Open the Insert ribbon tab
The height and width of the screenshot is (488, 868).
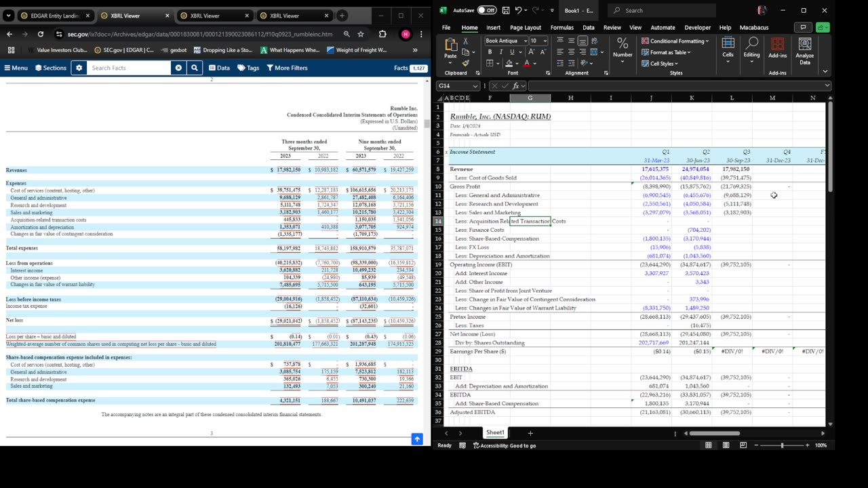click(493, 28)
